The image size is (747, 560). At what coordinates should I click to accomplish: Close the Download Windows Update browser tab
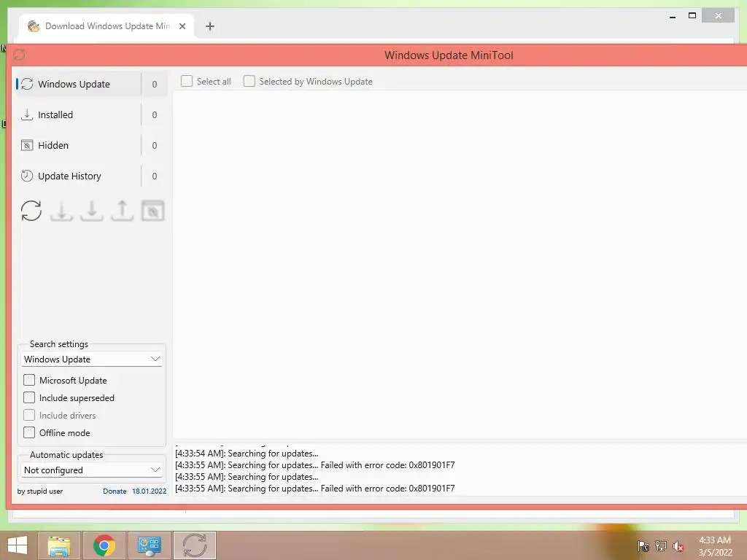tap(182, 26)
